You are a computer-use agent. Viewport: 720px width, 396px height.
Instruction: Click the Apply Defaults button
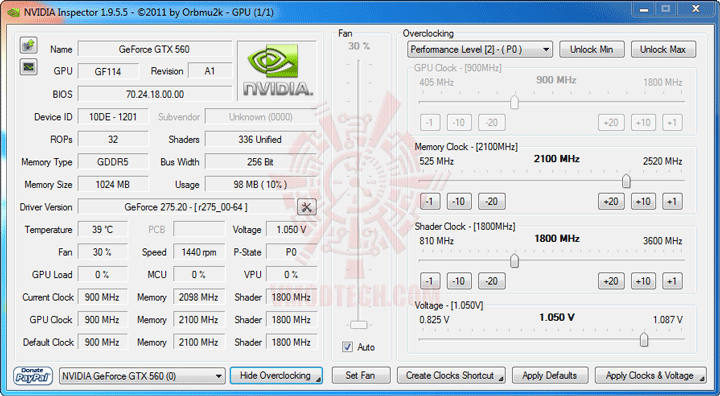550,375
